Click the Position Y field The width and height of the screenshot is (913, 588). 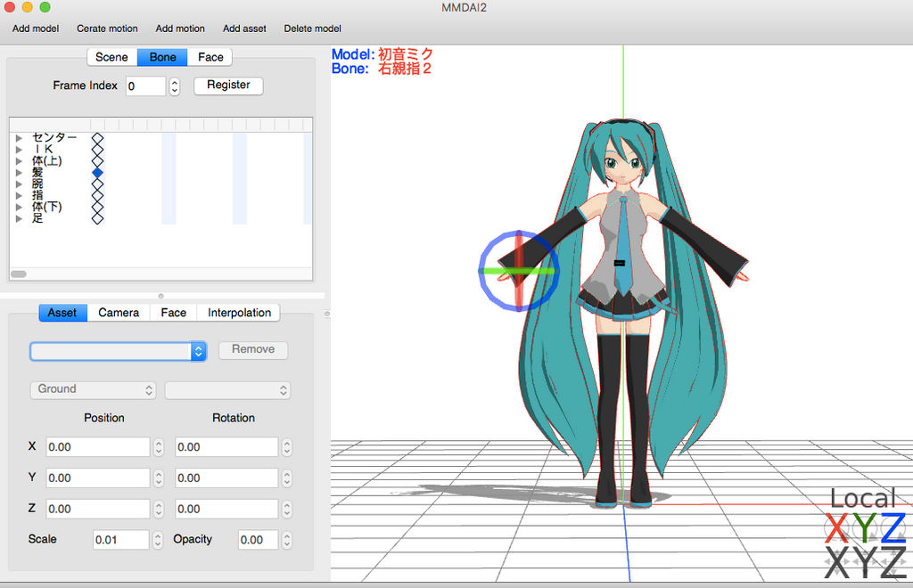98,478
